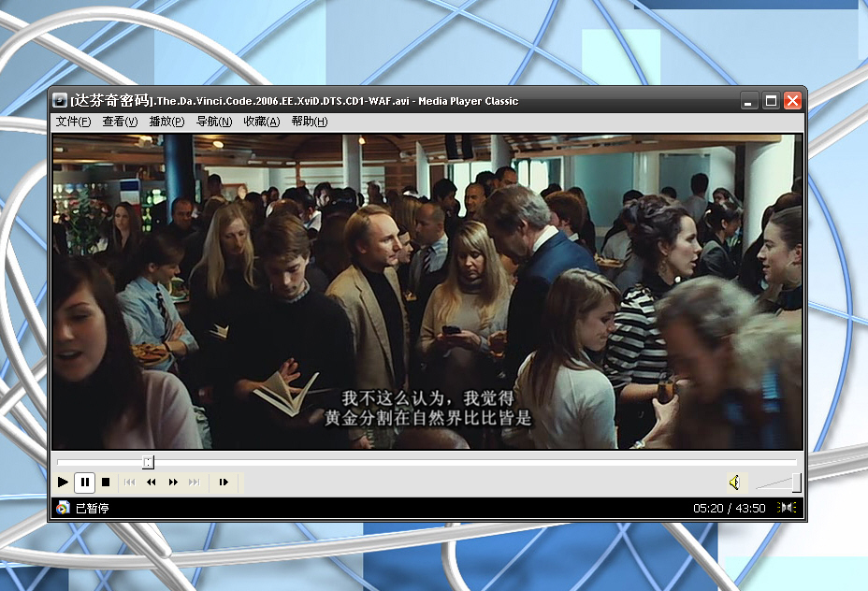
Task: Close the Media Player Classic window
Action: (x=793, y=101)
